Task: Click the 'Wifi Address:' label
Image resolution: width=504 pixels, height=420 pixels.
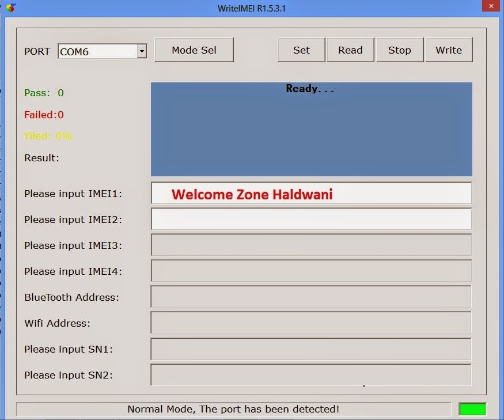Action: (57, 323)
